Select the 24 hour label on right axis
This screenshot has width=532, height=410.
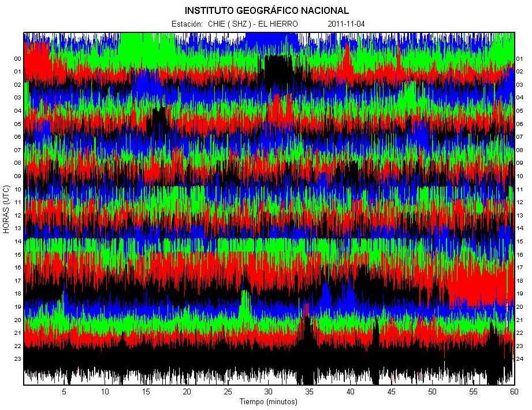point(519,359)
